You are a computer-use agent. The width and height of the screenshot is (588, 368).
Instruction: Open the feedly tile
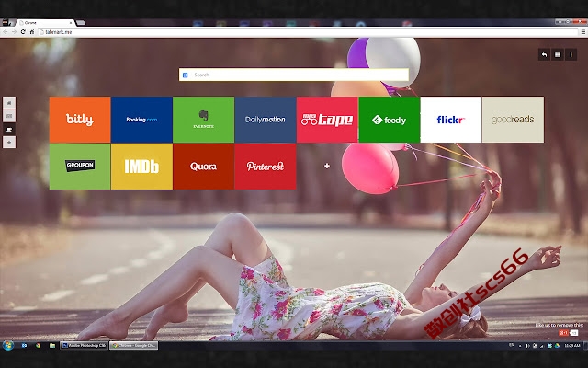click(390, 120)
